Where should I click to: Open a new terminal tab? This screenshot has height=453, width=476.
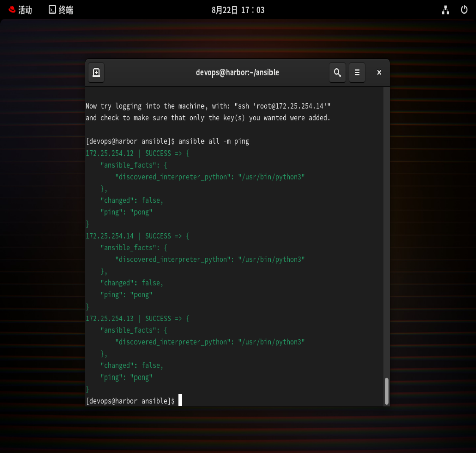[96, 72]
